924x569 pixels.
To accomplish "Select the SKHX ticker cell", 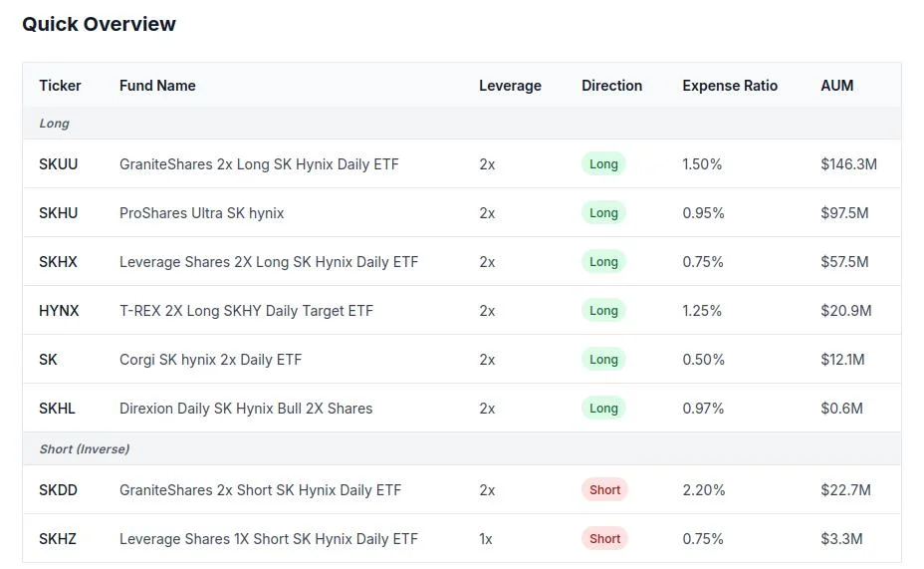I will point(58,262).
